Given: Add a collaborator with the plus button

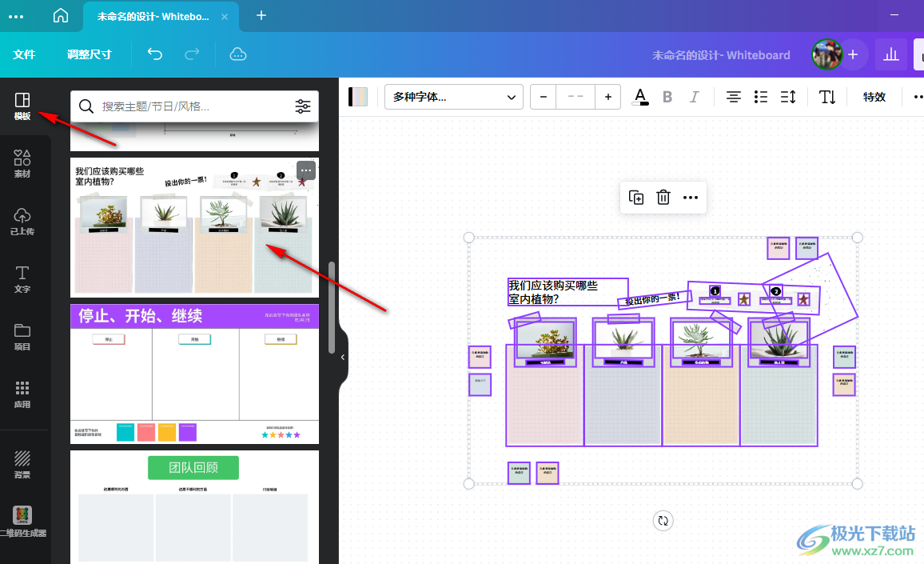Looking at the screenshot, I should [x=853, y=55].
